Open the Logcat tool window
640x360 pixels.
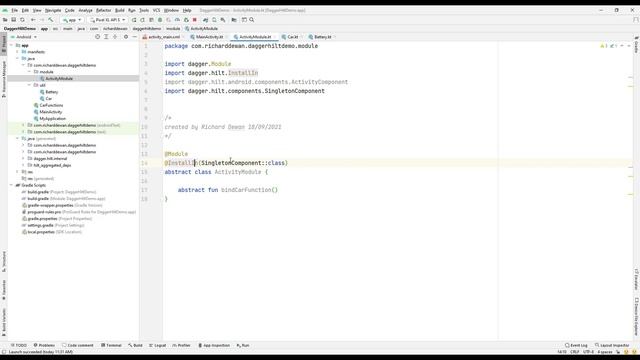[x=158, y=345]
